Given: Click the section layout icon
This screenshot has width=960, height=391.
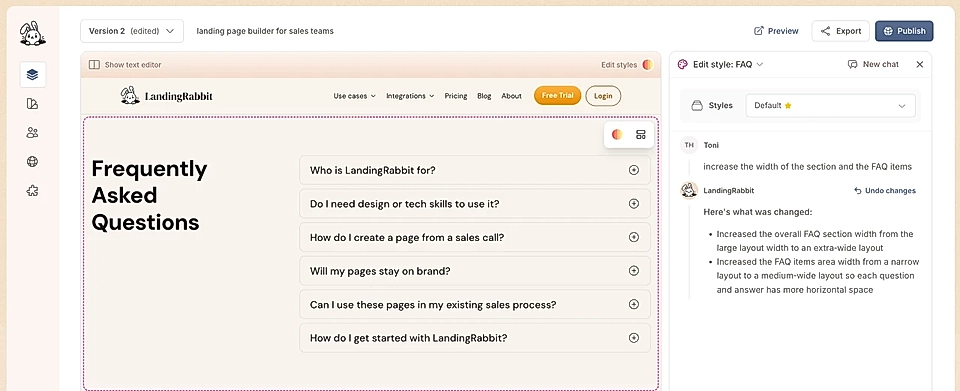Looking at the screenshot, I should click(641, 135).
